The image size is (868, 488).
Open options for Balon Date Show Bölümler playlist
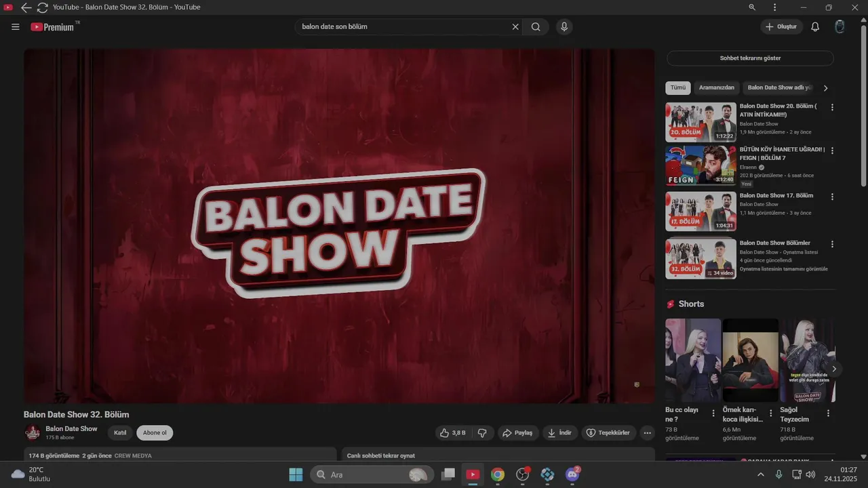pyautogui.click(x=832, y=244)
